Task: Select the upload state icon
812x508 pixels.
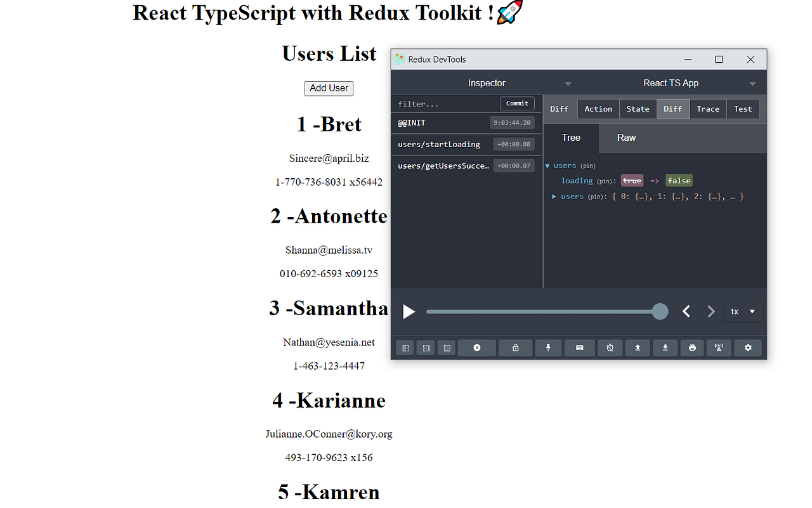Action: [637, 348]
